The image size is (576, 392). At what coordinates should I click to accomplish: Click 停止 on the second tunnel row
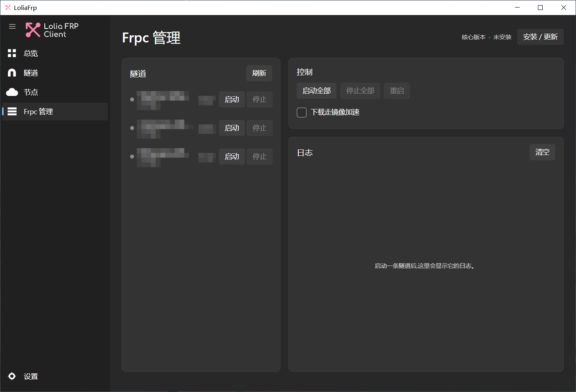pyautogui.click(x=259, y=128)
